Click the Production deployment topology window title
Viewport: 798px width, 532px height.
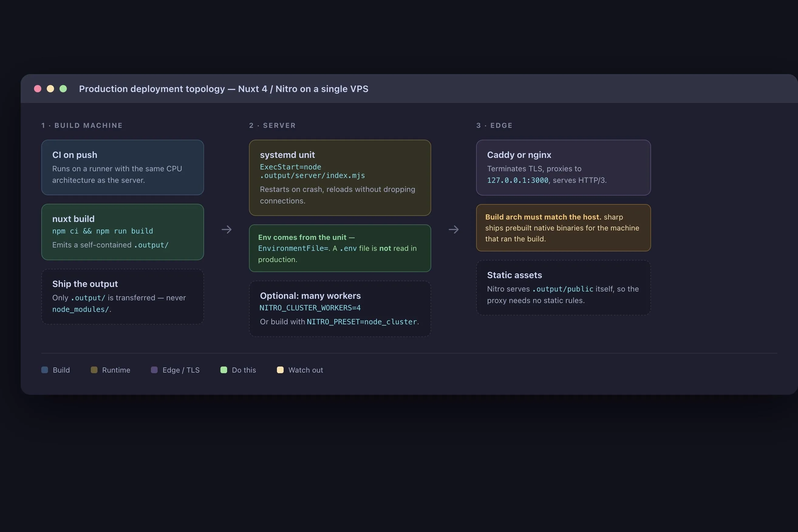(223, 89)
